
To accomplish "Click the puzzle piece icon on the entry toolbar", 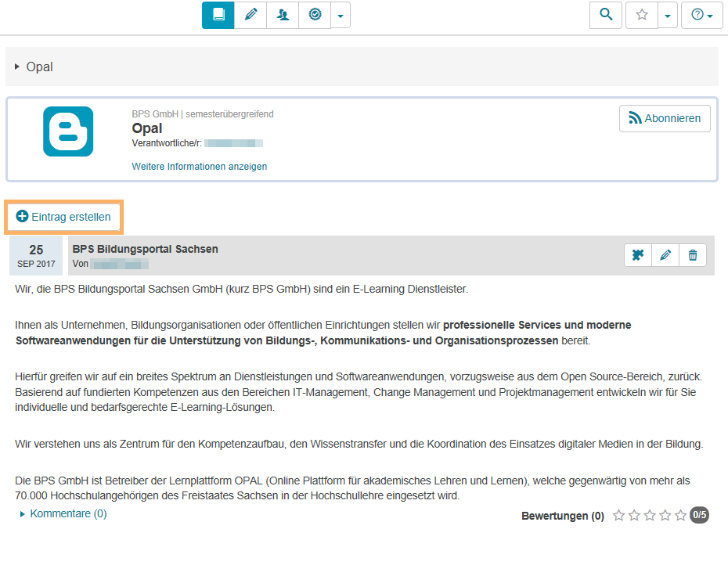I will [637, 254].
